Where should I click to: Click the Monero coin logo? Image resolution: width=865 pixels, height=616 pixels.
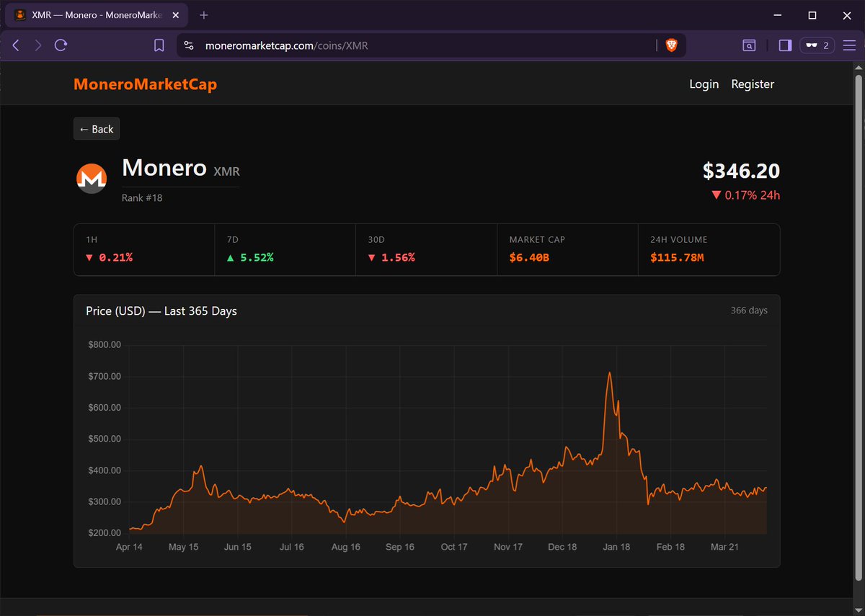coord(92,178)
